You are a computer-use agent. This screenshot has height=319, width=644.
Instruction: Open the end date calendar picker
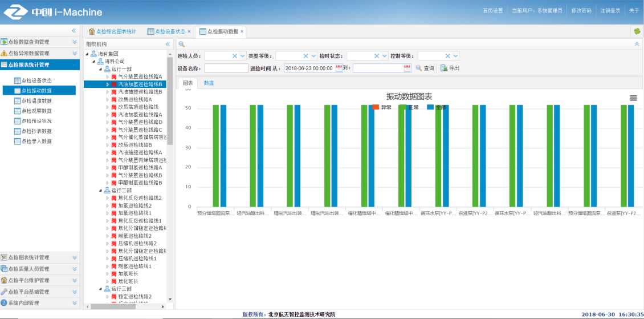point(407,68)
